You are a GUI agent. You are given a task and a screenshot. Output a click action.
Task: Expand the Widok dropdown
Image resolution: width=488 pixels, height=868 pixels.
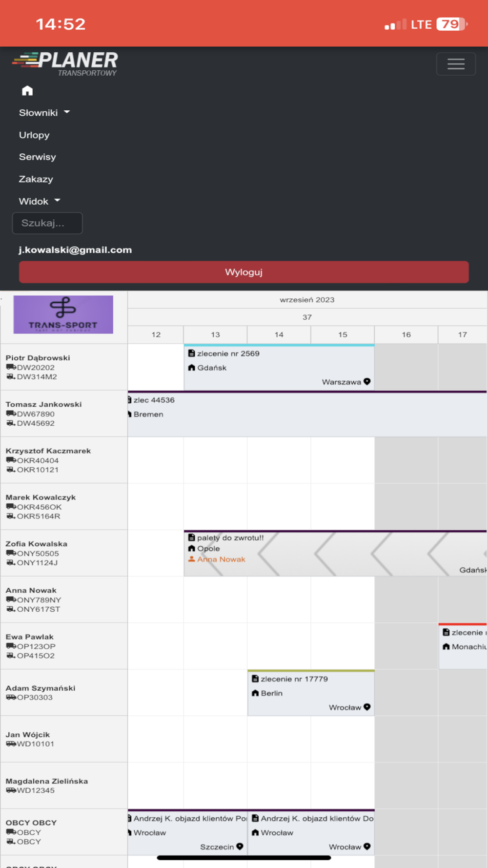[40, 201]
